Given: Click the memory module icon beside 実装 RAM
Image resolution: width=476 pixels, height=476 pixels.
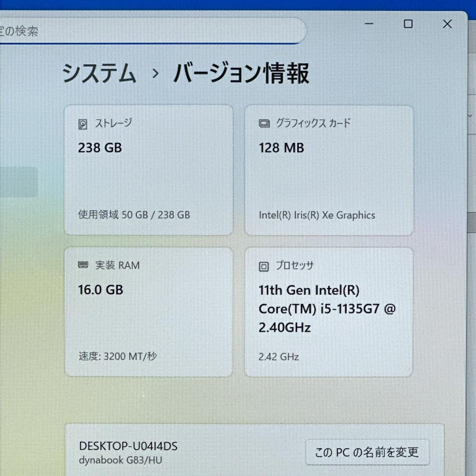Looking at the screenshot, I should click(x=83, y=265).
